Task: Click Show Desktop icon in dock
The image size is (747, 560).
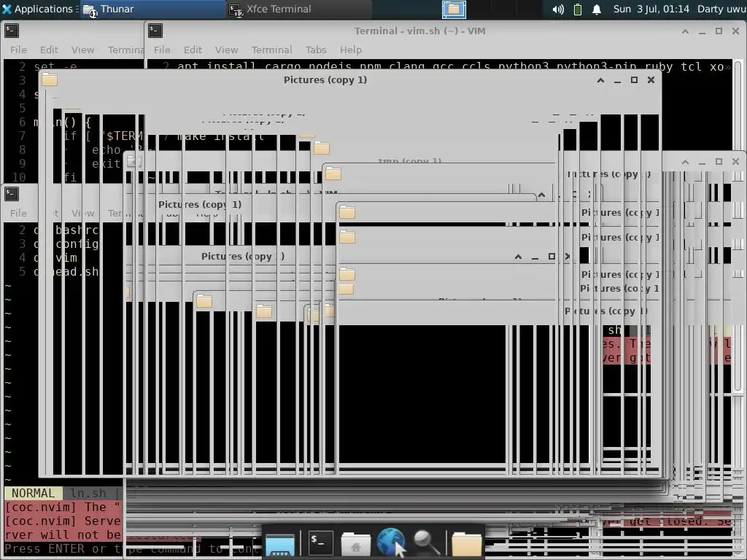Action: point(280,544)
